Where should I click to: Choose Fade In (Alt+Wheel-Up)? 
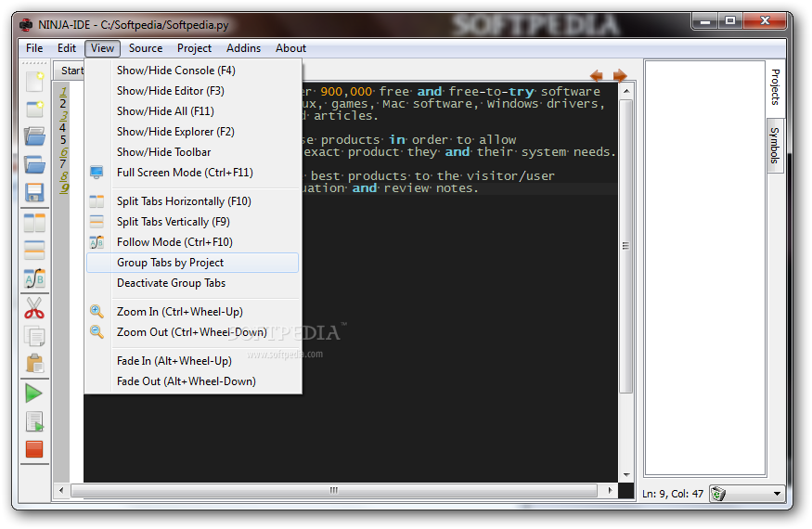click(x=193, y=361)
